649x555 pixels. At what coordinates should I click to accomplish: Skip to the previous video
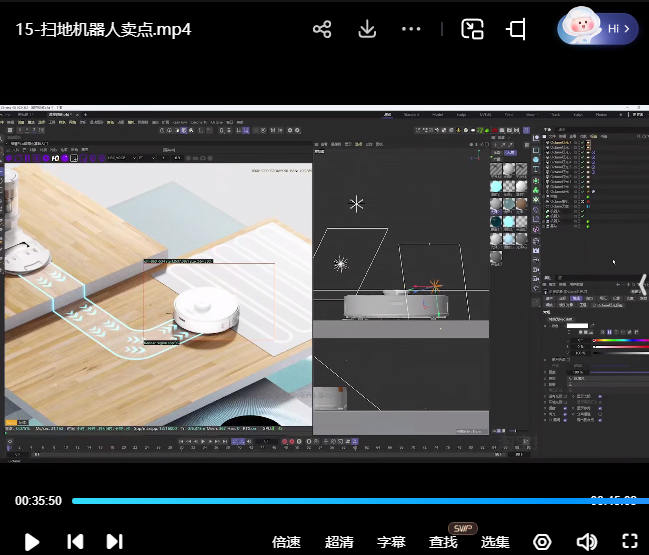(75, 541)
